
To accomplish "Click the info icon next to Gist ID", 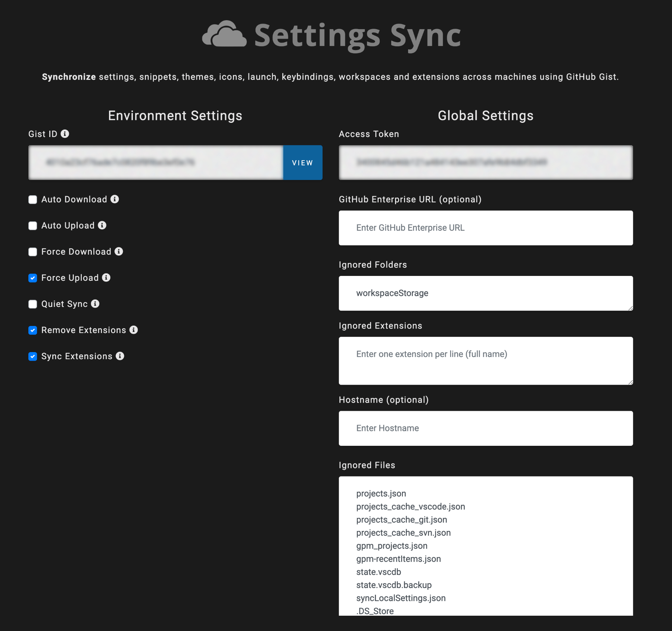I will click(66, 134).
